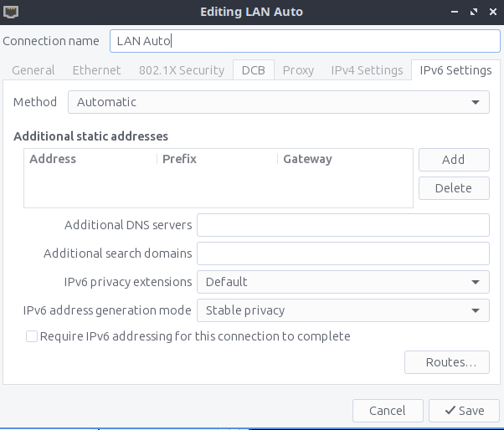
Task: Open the Method dropdown
Action: (278, 102)
